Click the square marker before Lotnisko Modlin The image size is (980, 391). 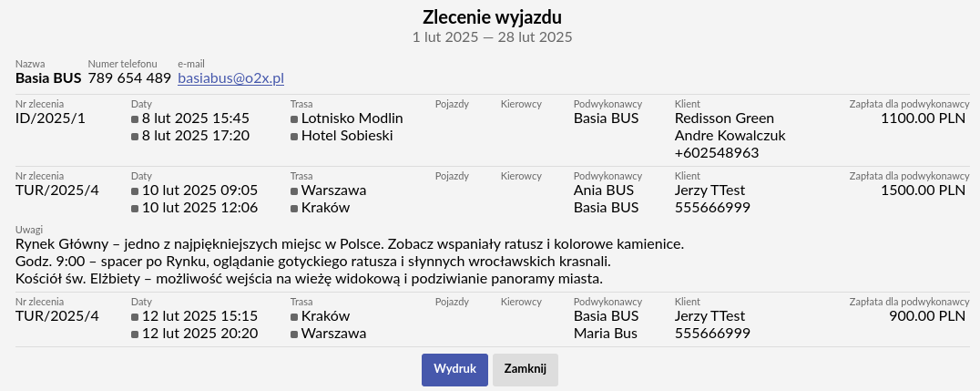pyautogui.click(x=294, y=118)
